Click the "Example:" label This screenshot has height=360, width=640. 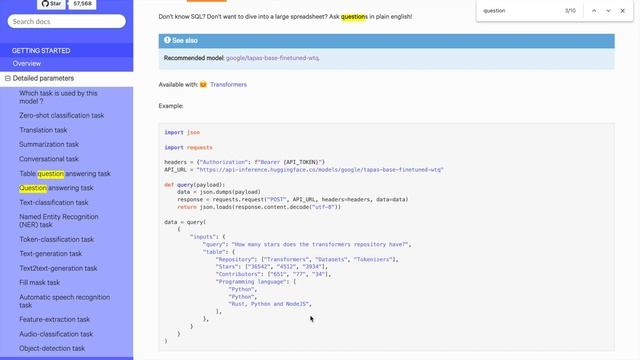coord(171,106)
